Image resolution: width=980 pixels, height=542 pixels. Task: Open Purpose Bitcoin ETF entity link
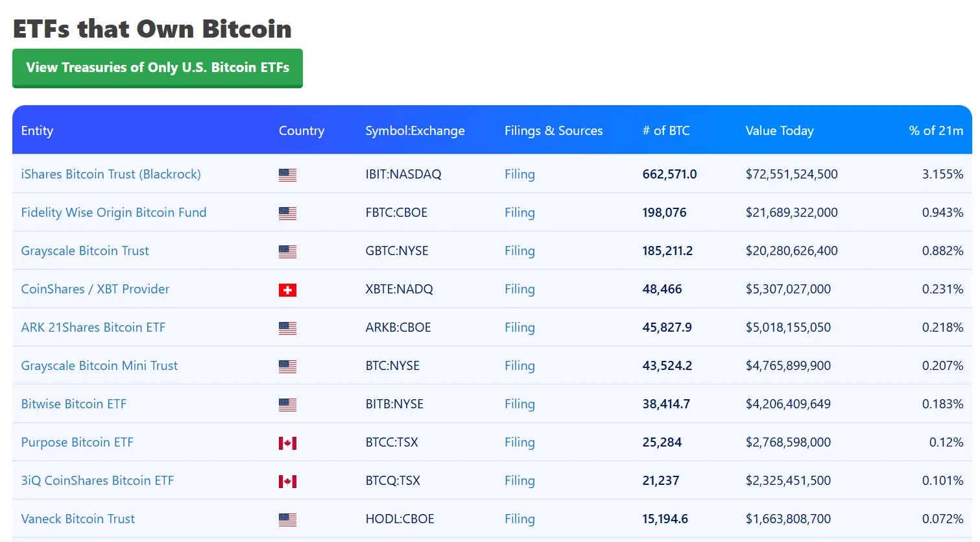(x=77, y=442)
